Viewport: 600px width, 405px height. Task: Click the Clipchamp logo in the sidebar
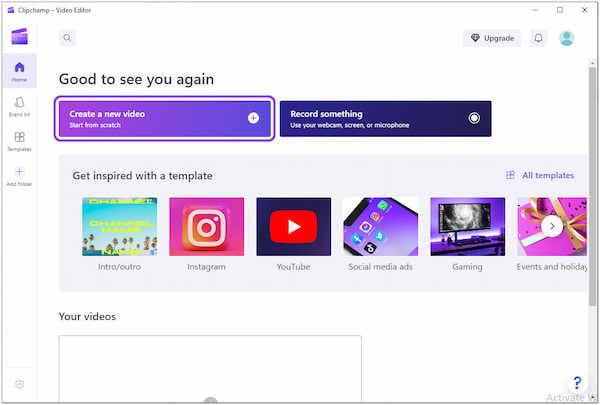point(19,36)
